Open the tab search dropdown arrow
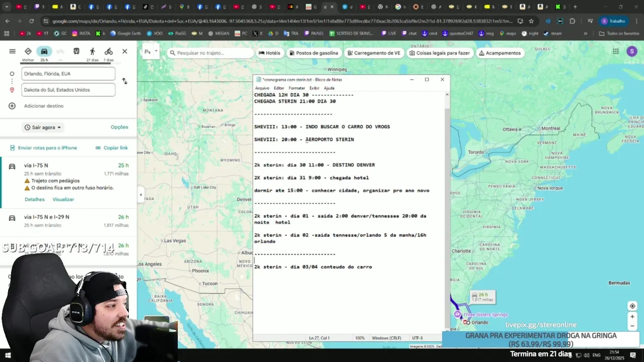 coord(7,7)
